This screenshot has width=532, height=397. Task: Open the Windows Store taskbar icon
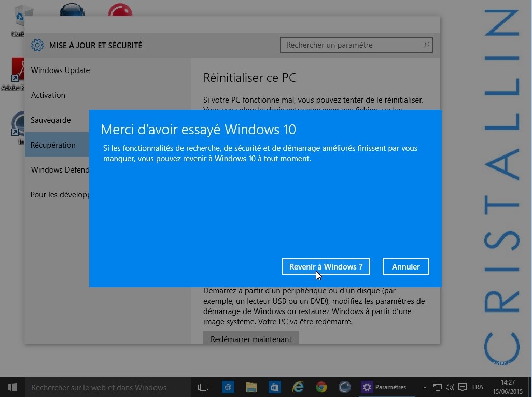click(x=274, y=387)
